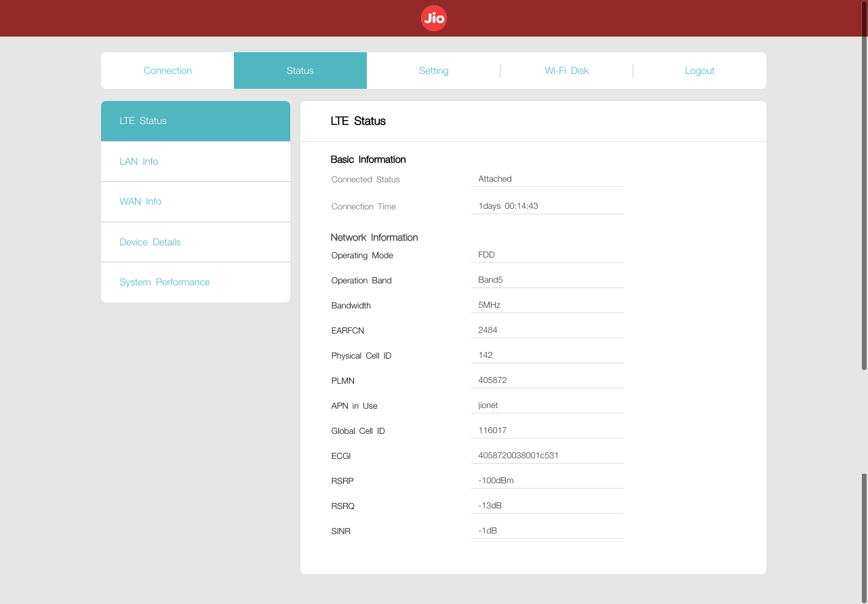868x604 pixels.
Task: Open LAN Info in sidebar
Action: [195, 161]
